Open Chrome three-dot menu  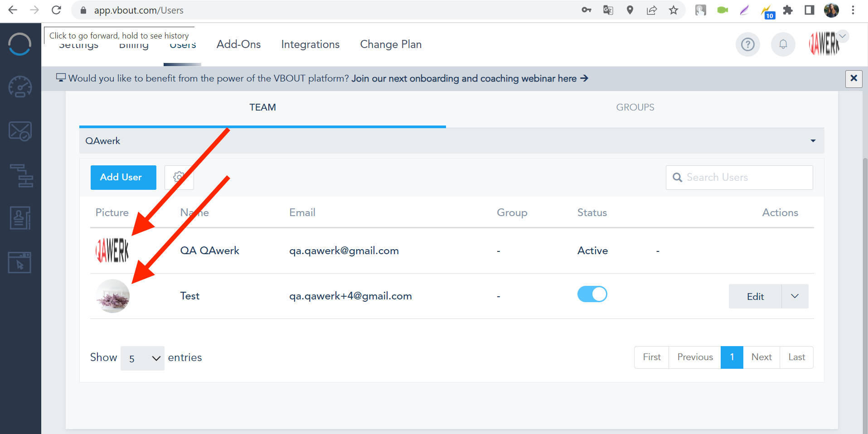853,10
